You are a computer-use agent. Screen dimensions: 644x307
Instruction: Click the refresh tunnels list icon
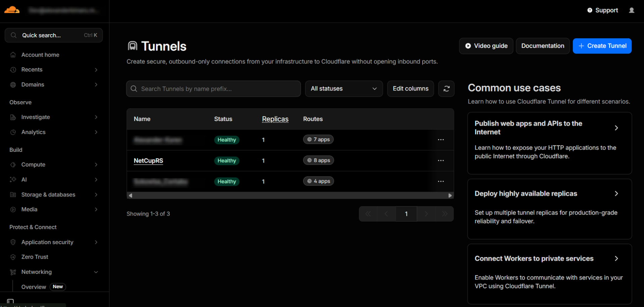point(446,89)
